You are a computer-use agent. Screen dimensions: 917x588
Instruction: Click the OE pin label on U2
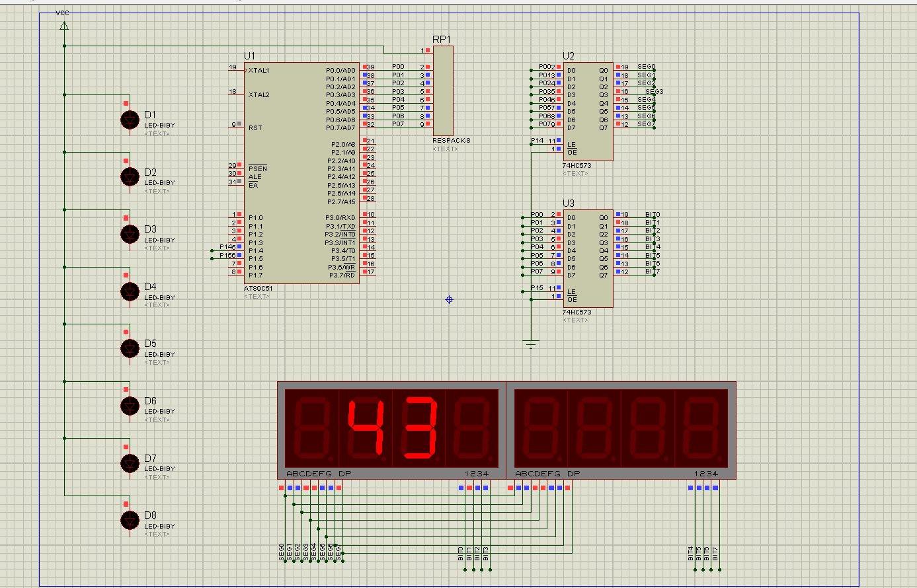click(572, 153)
